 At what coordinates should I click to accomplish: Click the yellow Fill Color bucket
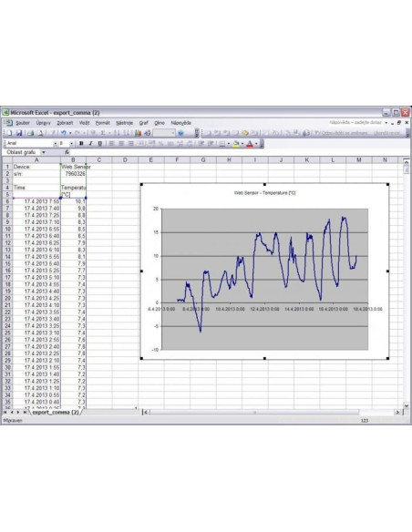pyautogui.click(x=236, y=144)
